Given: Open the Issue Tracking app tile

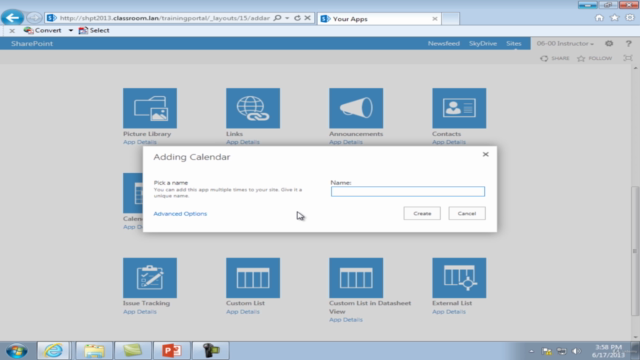Looking at the screenshot, I should point(150,278).
